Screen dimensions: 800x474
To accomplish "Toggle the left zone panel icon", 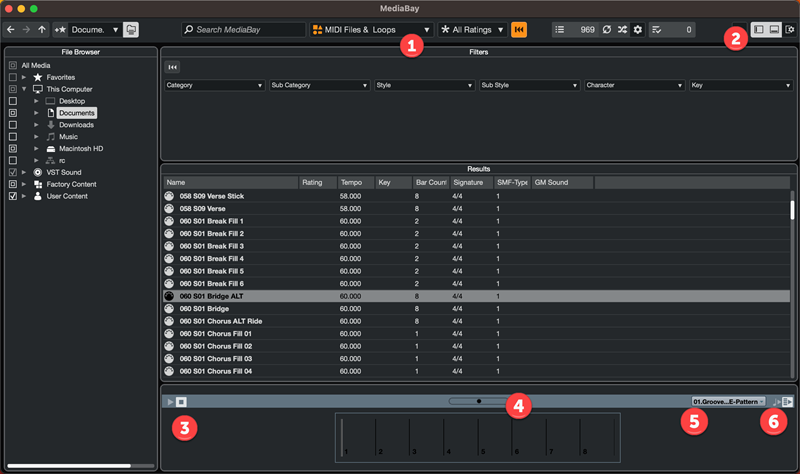I will (x=759, y=30).
